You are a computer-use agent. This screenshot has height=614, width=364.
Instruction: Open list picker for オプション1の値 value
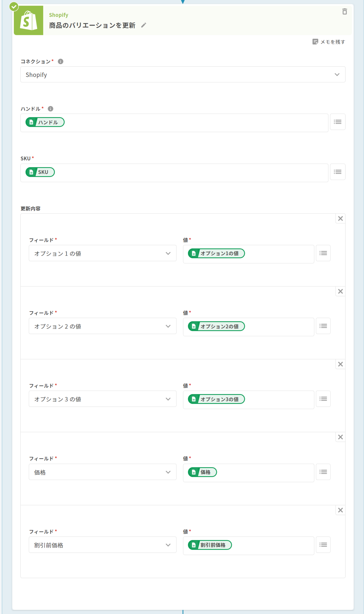pos(323,253)
